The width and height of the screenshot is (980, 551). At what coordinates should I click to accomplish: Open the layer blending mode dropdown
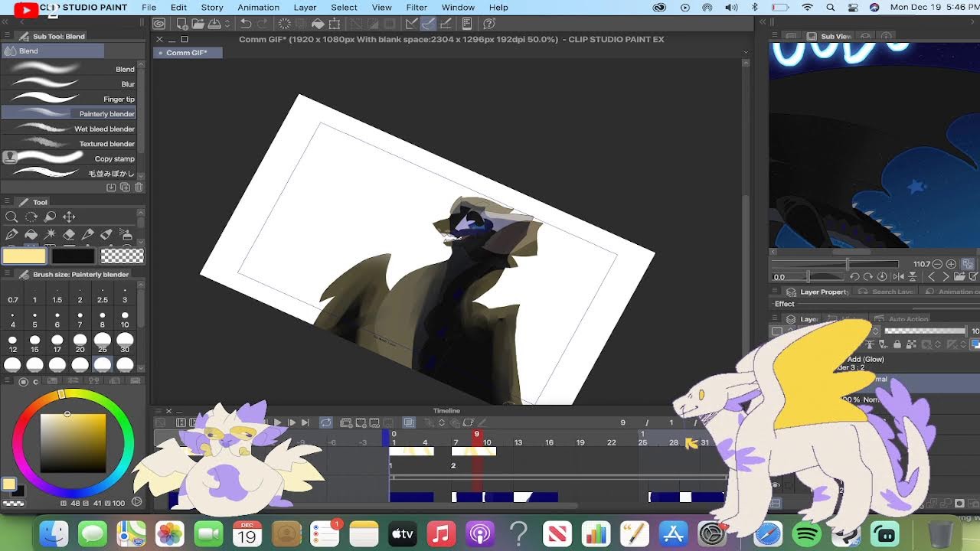(x=876, y=331)
